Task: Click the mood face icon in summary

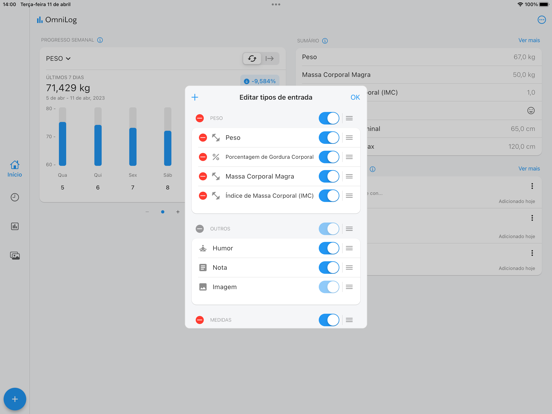Action: 531,111
